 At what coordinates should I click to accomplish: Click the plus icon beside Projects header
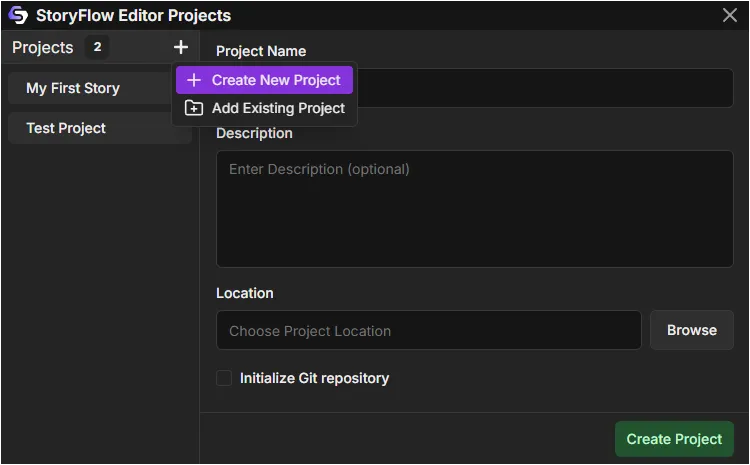[180, 47]
